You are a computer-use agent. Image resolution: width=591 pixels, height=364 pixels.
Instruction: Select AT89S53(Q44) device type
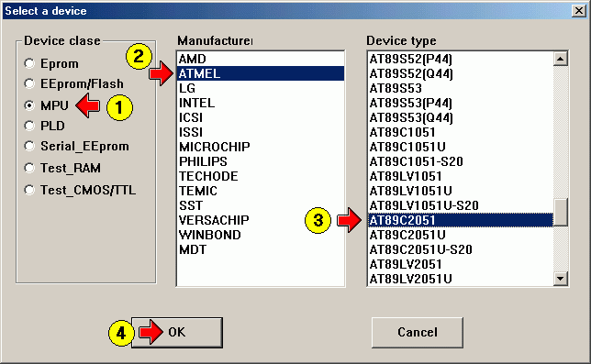pos(460,117)
